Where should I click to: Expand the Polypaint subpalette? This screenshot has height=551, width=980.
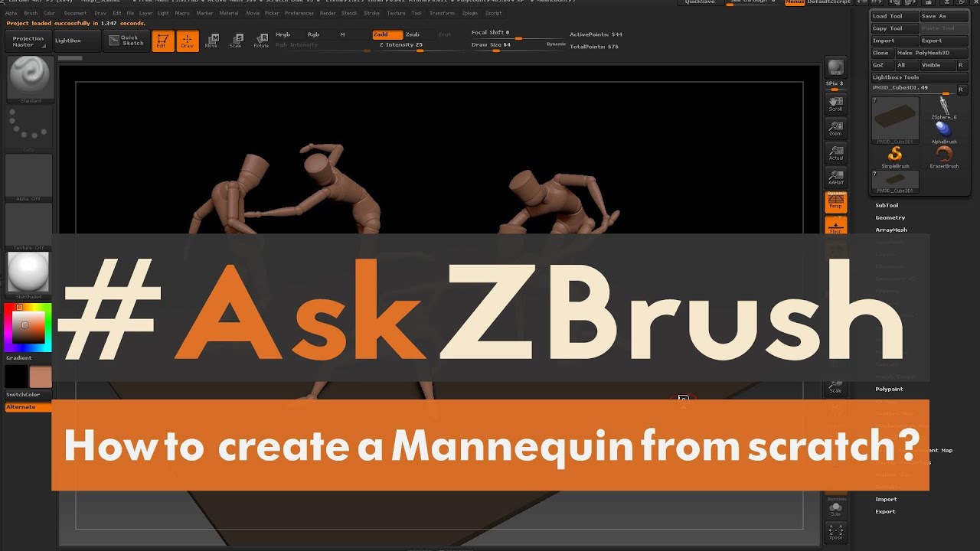point(889,389)
